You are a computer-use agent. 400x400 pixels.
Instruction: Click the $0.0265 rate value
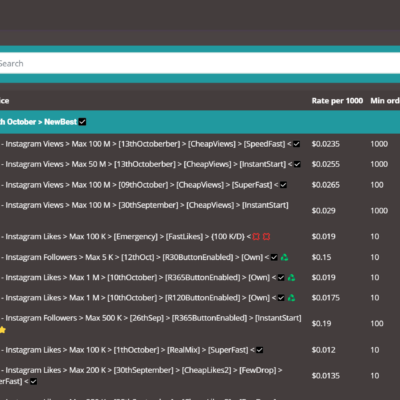(326, 185)
